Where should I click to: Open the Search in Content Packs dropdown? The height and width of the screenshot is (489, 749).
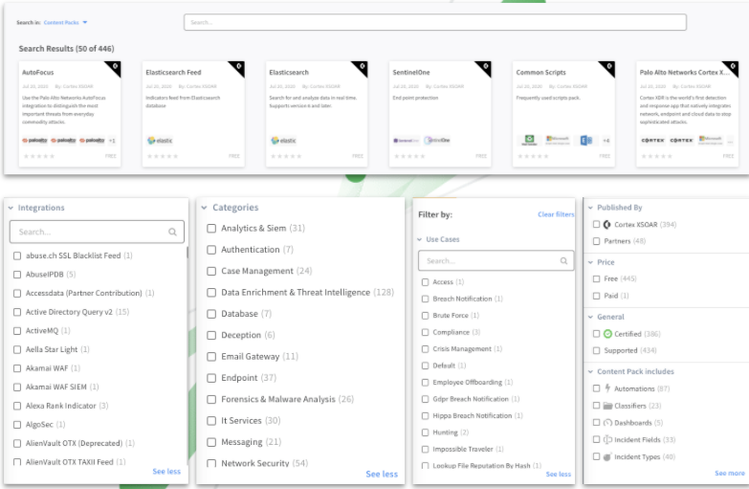(65, 22)
